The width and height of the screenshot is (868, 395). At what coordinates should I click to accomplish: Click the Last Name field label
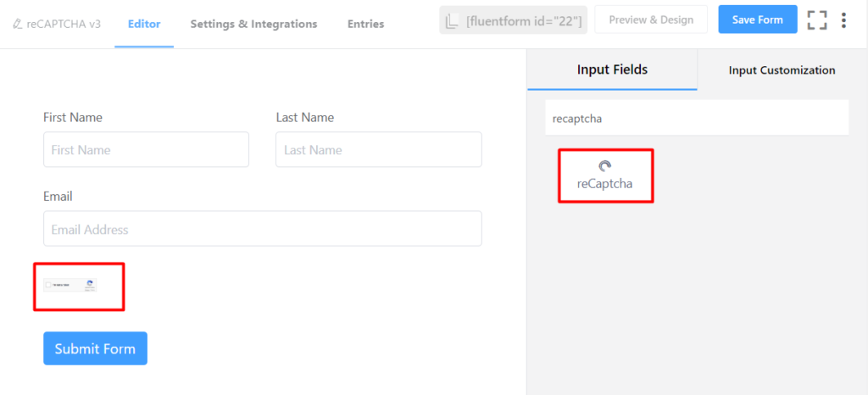click(305, 117)
